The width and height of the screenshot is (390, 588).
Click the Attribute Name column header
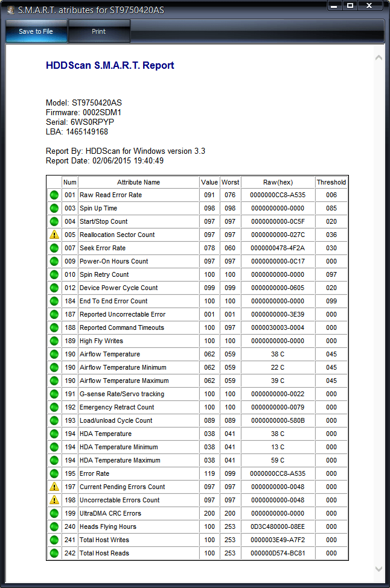138,182
